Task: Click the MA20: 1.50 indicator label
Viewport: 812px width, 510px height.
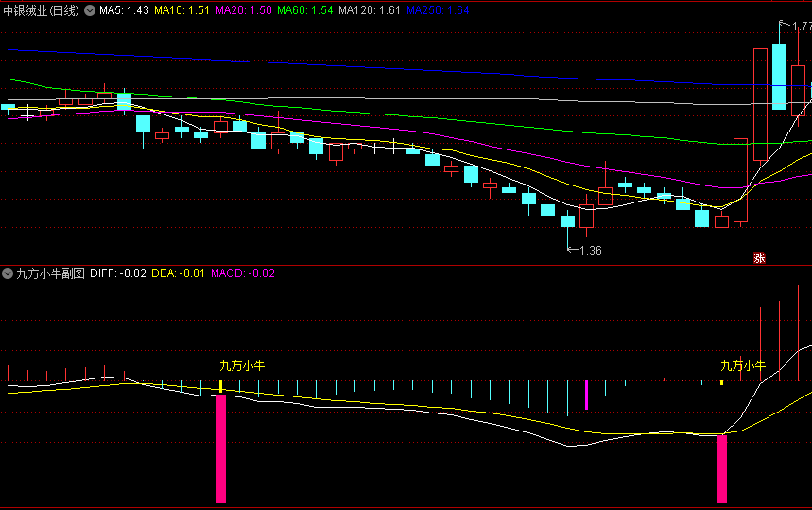Action: tap(243, 10)
